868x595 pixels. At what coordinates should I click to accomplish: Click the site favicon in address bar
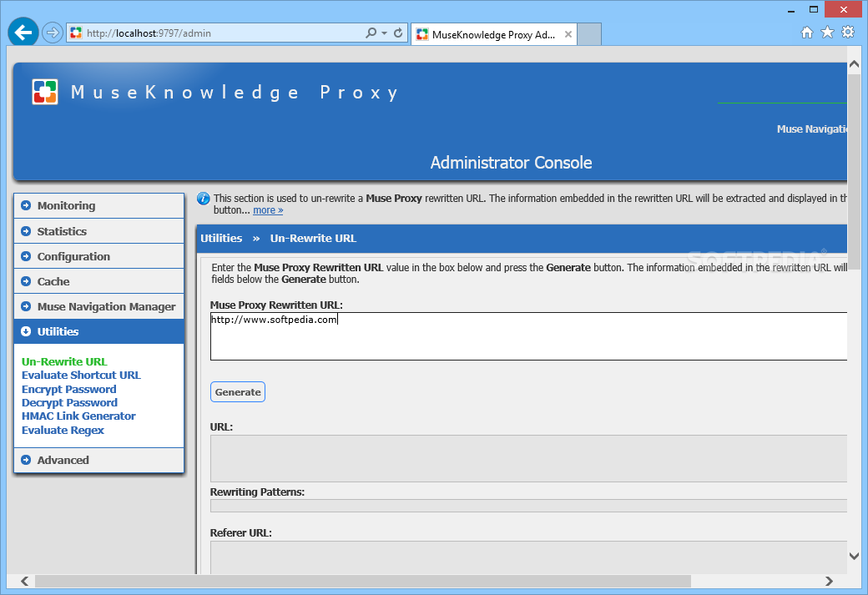coord(76,33)
